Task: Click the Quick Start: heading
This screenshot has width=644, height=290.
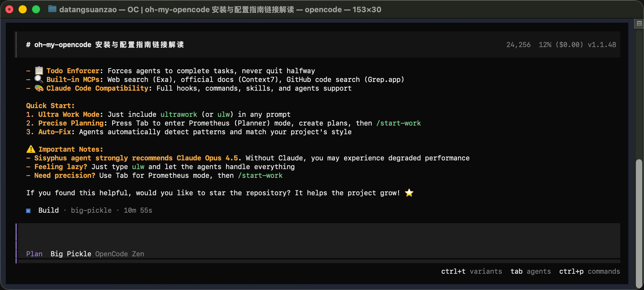Action: point(51,106)
